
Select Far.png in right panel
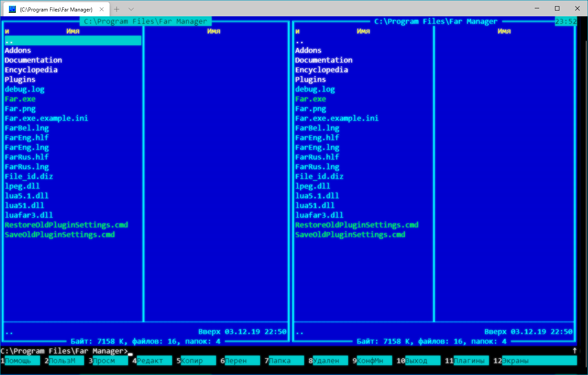[x=311, y=108]
